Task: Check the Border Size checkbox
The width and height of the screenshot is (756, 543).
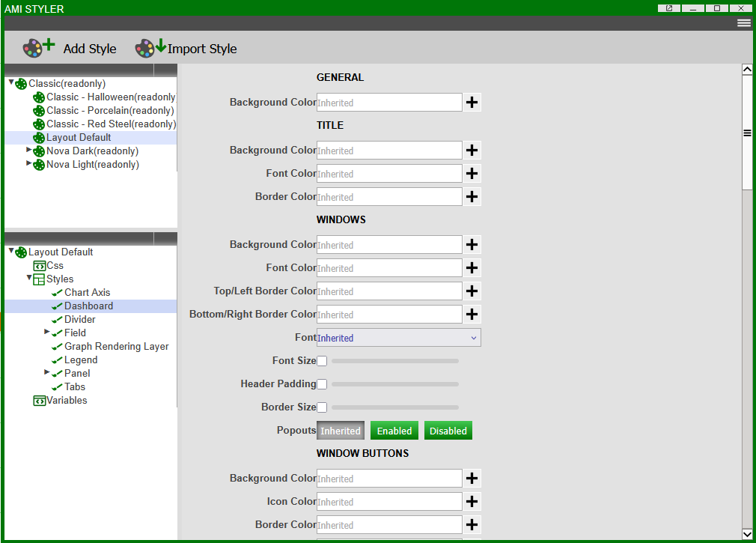Action: click(x=322, y=407)
